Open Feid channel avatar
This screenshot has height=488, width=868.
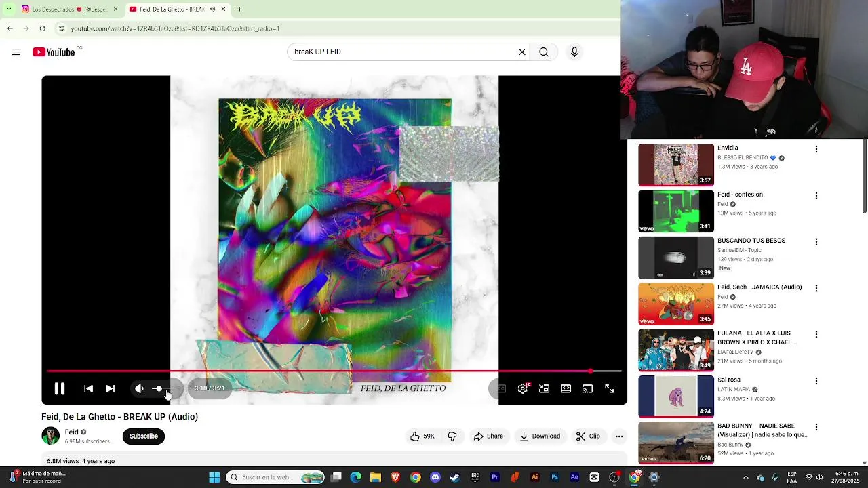(x=50, y=436)
